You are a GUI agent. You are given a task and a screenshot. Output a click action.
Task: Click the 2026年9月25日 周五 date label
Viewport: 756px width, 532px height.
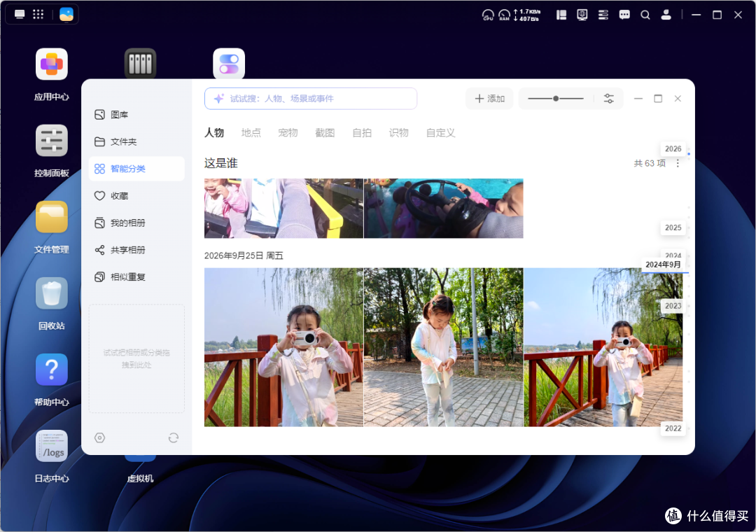244,255
